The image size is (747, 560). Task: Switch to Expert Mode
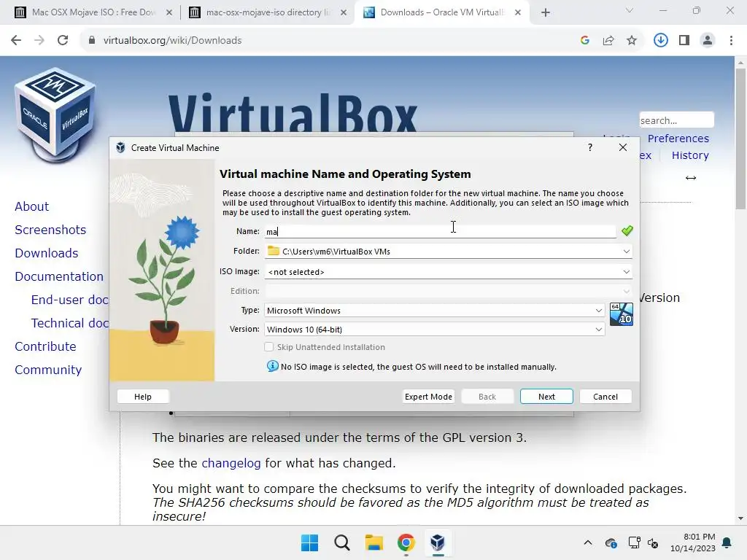click(x=428, y=397)
